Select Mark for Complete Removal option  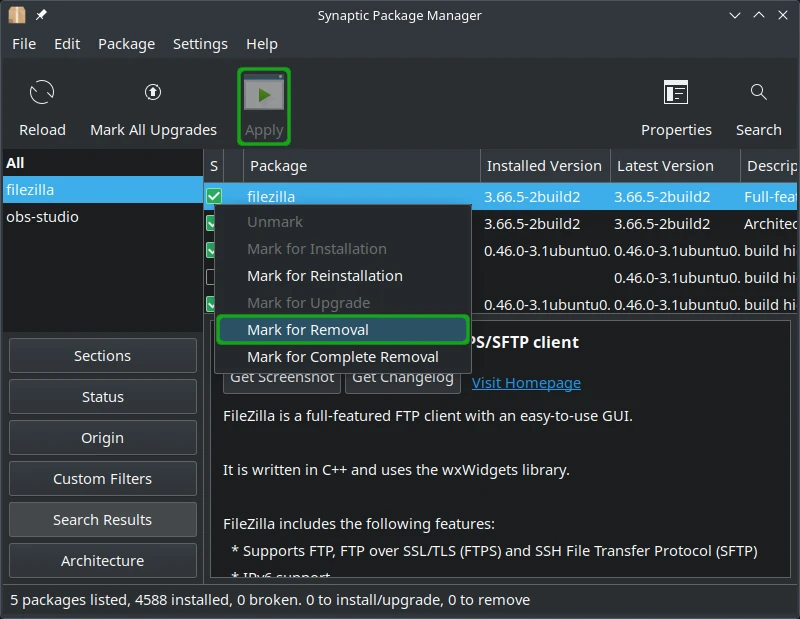click(x=342, y=357)
